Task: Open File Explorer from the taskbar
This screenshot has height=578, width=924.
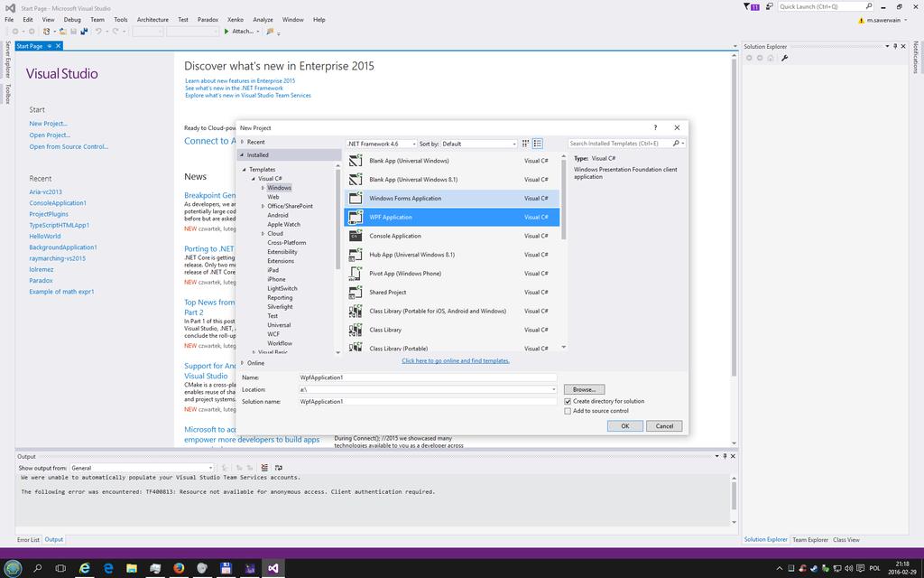Action: (x=132, y=569)
